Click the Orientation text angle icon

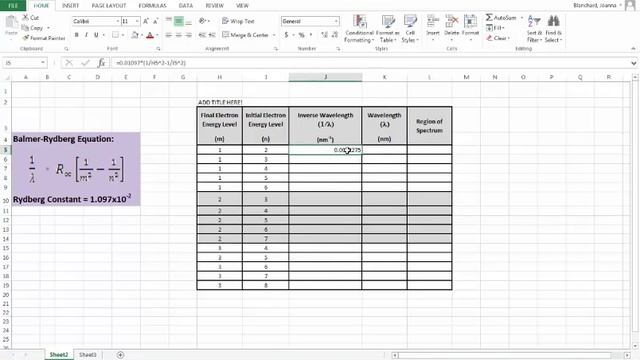[202, 21]
